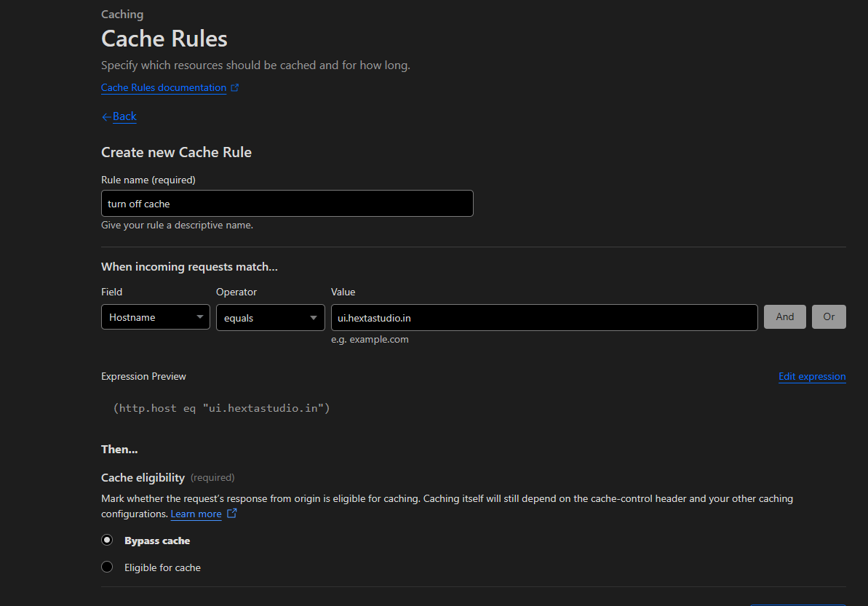Click the chevron on the Hostname field selector
Screen dimensions: 868x606
click(x=199, y=316)
